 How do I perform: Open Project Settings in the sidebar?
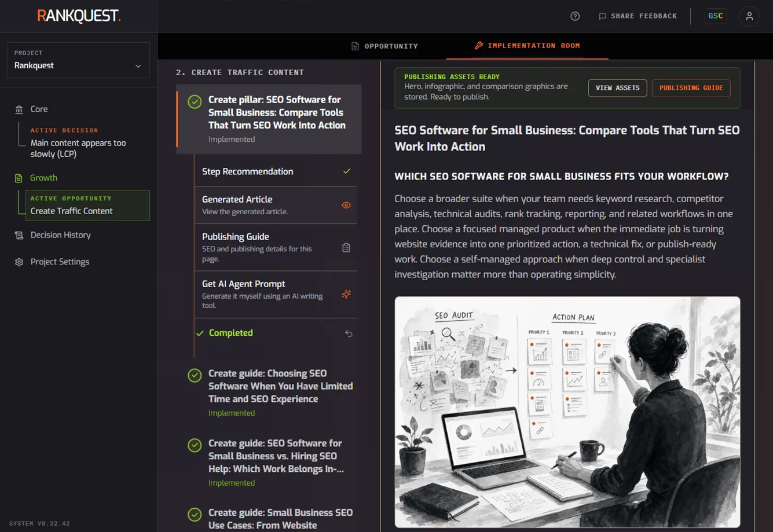60,262
